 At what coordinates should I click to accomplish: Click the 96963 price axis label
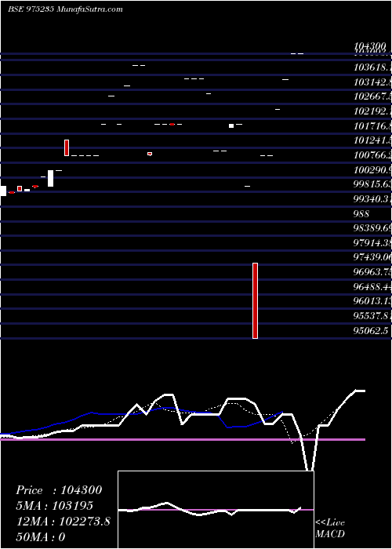[x=372, y=272]
